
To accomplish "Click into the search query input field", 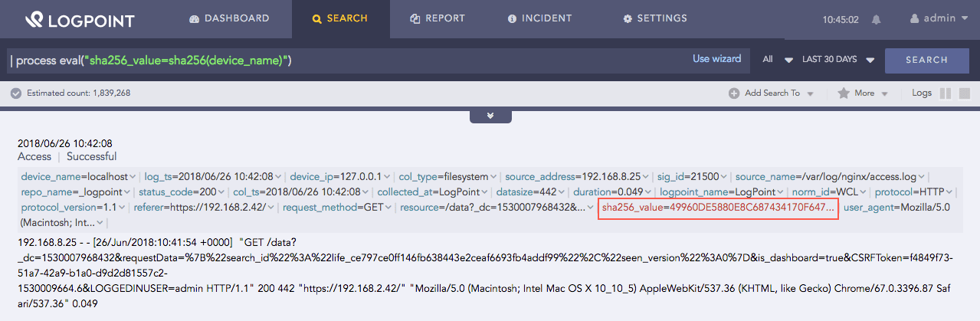I will click(345, 60).
